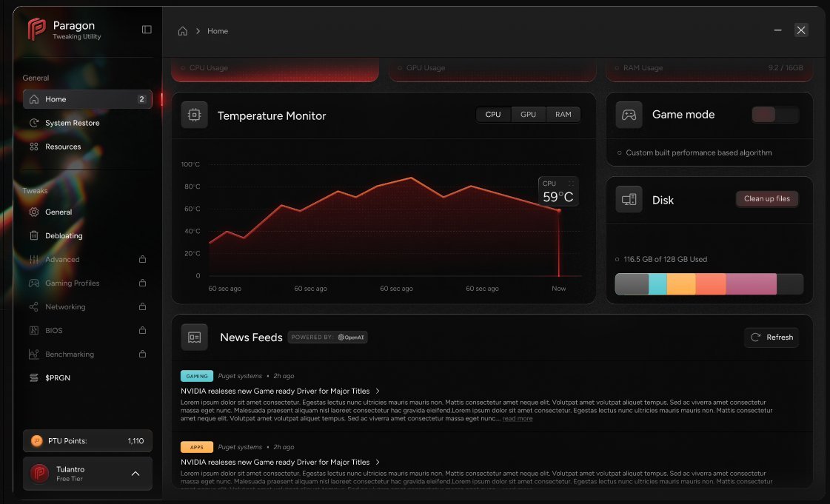Screen dimensions: 830x504
Task: Switch temperature monitor to RAM tab
Action: click(x=563, y=115)
